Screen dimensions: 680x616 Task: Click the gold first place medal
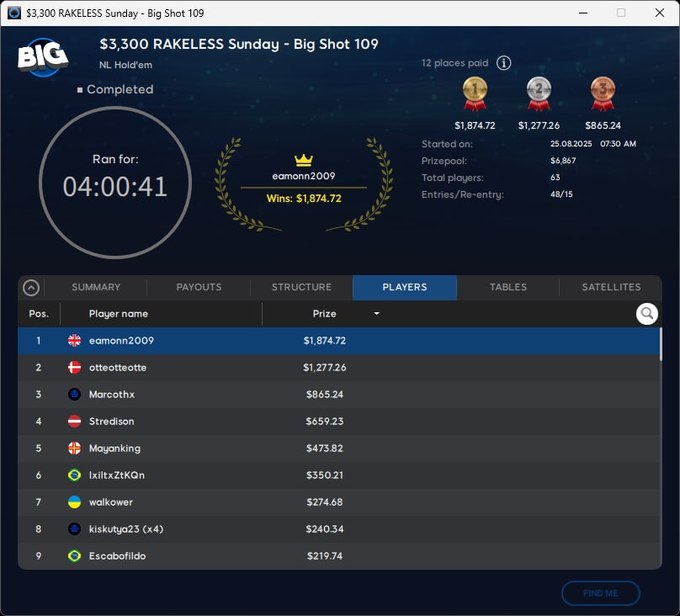[475, 93]
